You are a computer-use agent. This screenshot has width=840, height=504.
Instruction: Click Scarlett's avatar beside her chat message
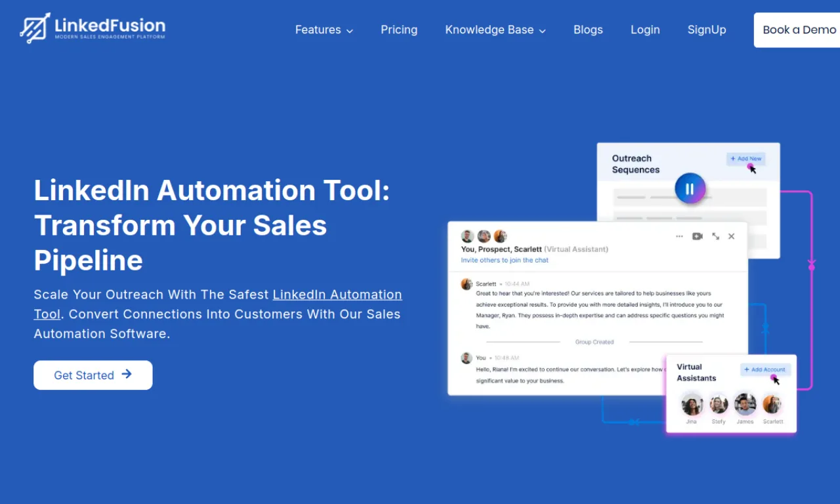(467, 284)
